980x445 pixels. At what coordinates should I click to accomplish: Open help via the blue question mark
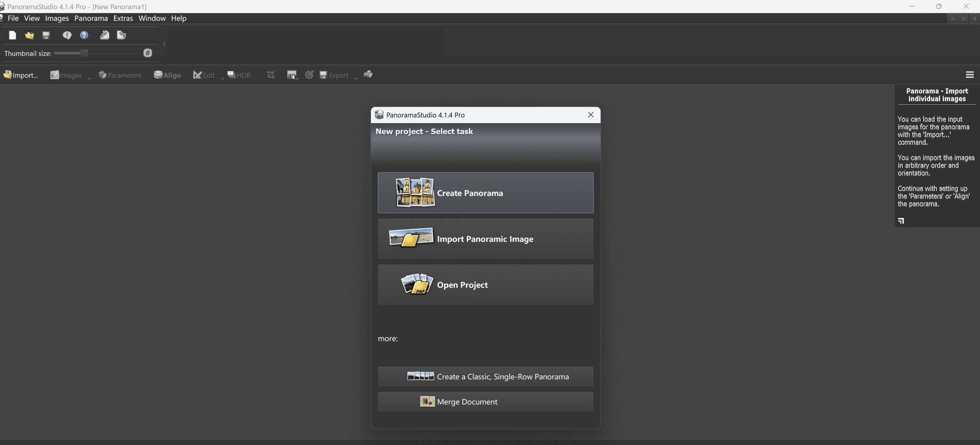[x=84, y=35]
